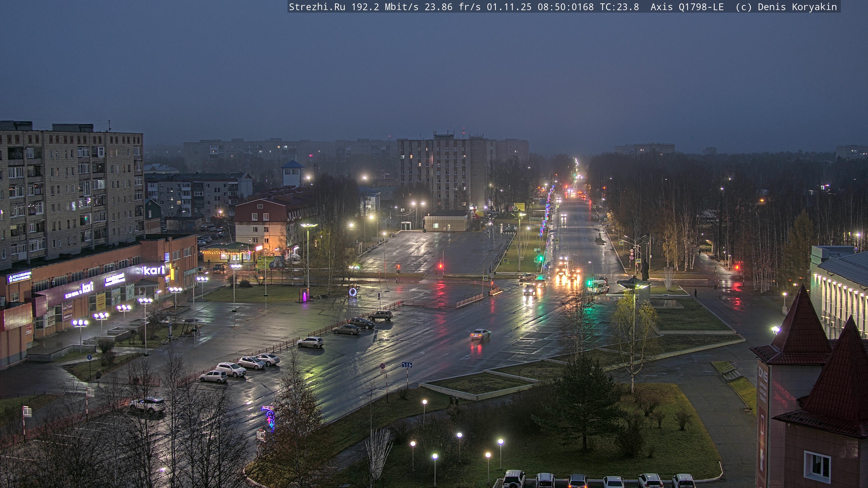Click the glowing ring light sculpture
Screen dimensions: 868x488
353,292
